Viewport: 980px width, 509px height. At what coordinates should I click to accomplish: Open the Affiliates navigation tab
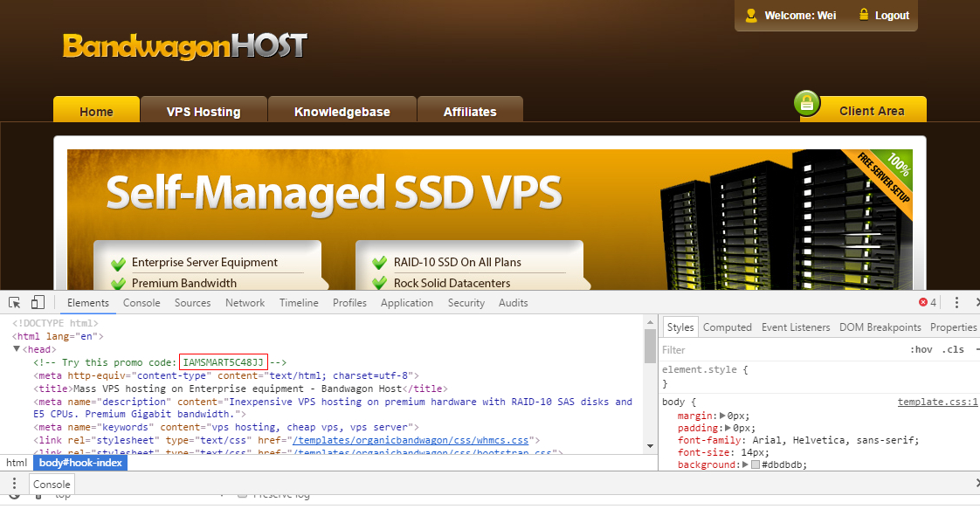click(470, 110)
